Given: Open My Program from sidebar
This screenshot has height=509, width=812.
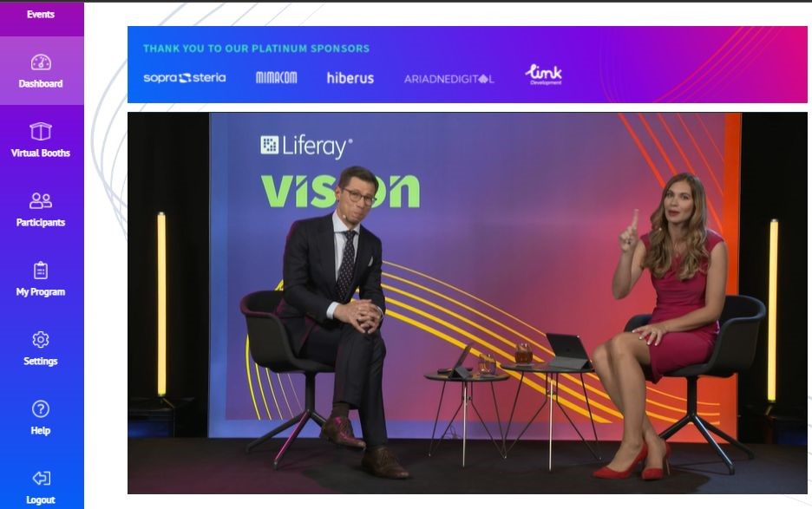Looking at the screenshot, I should 41,291.
